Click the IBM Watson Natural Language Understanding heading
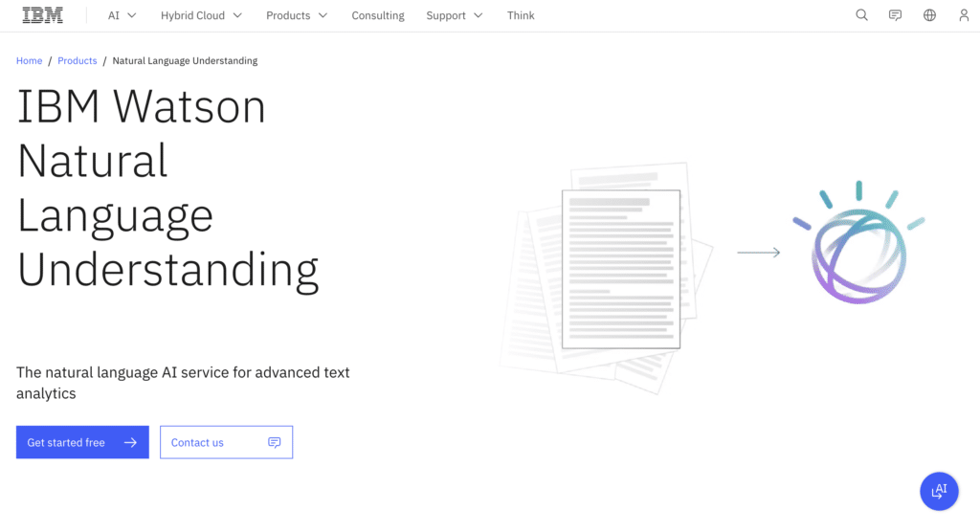This screenshot has width=980, height=532. 168,188
